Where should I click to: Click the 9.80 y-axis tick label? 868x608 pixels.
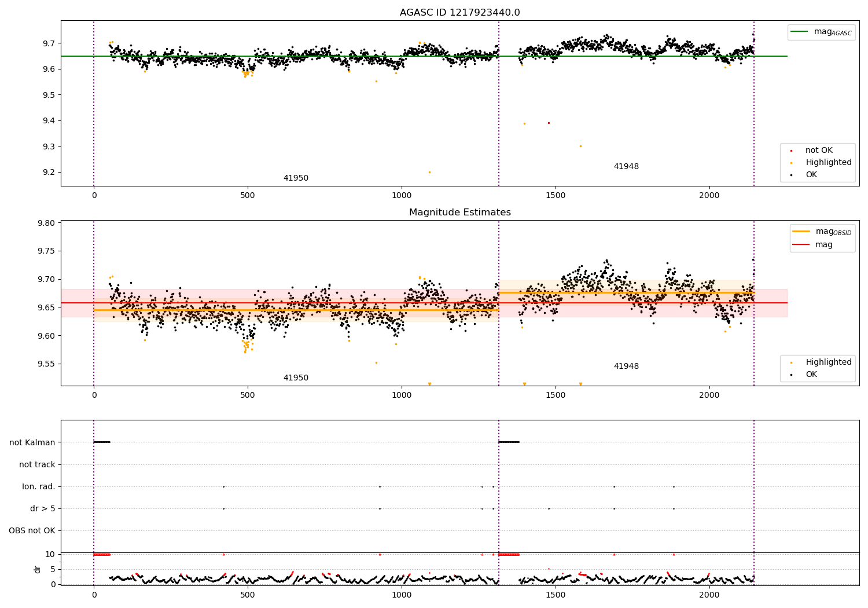[46, 223]
